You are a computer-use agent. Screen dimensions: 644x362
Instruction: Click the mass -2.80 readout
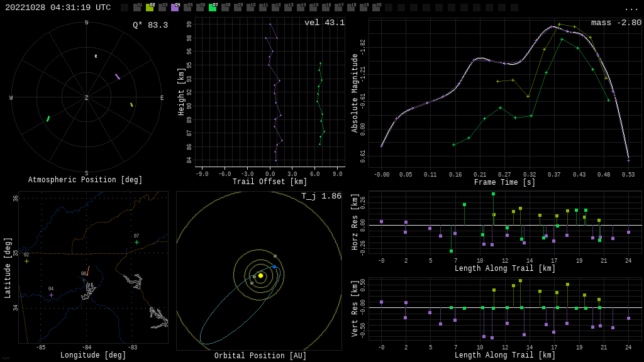point(616,23)
